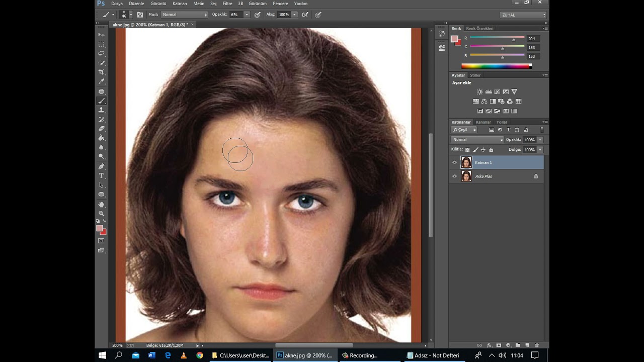Switch to the Stiller tab
This screenshot has height=362, width=644.
point(475,75)
